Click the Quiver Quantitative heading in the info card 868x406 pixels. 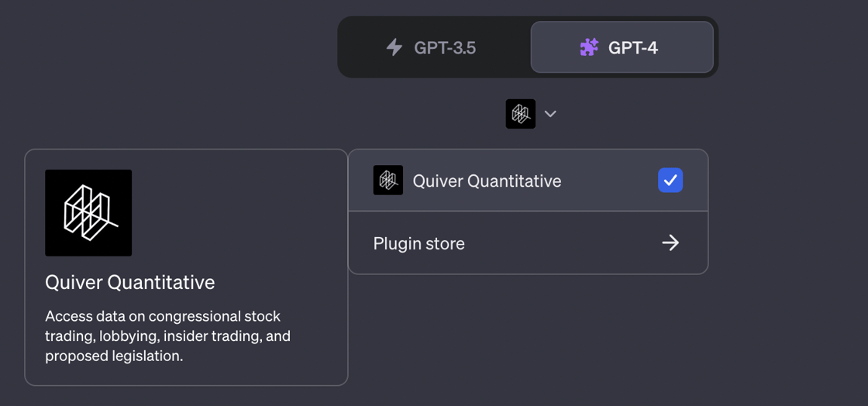point(130,282)
